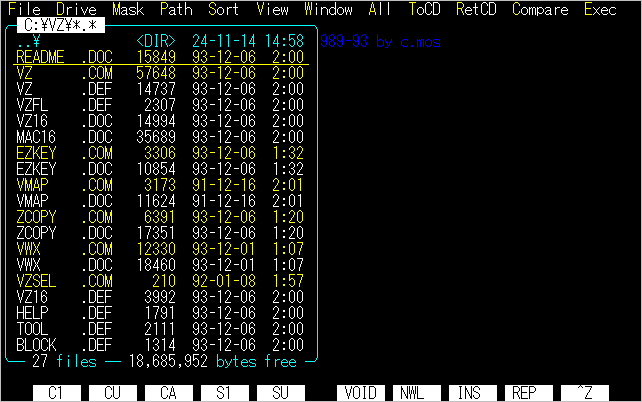Select the ZCOPY .DOC file row
The image size is (642, 402).
click(x=160, y=233)
